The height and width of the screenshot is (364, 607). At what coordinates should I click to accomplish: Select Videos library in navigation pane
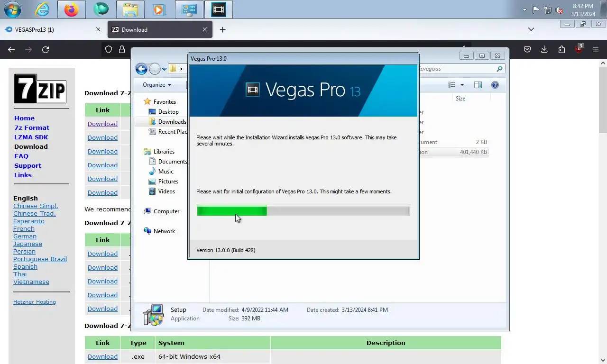[166, 191]
